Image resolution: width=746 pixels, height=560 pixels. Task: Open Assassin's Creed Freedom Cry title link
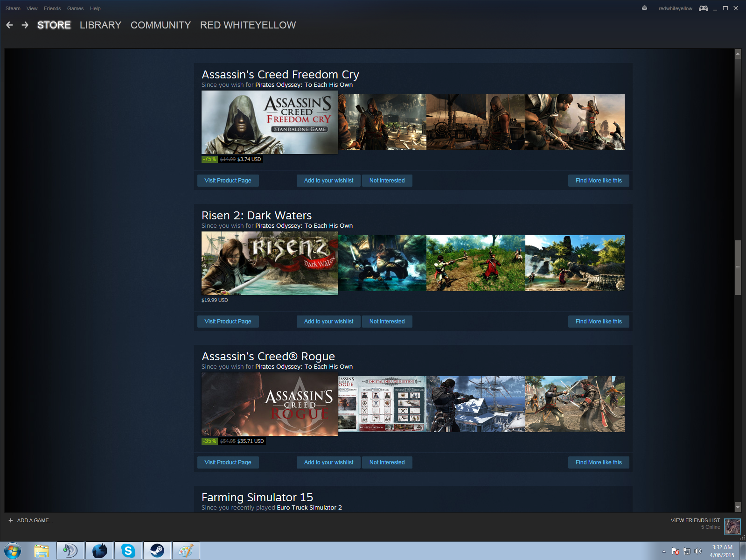(x=280, y=75)
